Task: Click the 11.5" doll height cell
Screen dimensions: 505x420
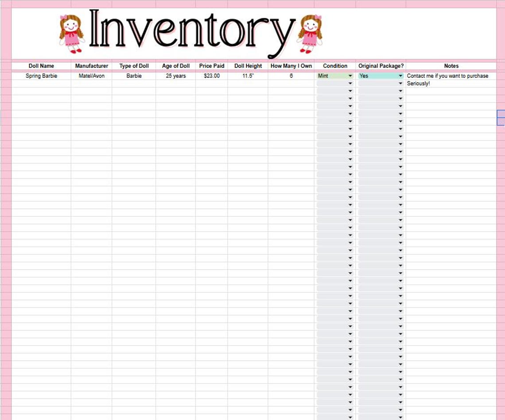Action: pyautogui.click(x=248, y=76)
